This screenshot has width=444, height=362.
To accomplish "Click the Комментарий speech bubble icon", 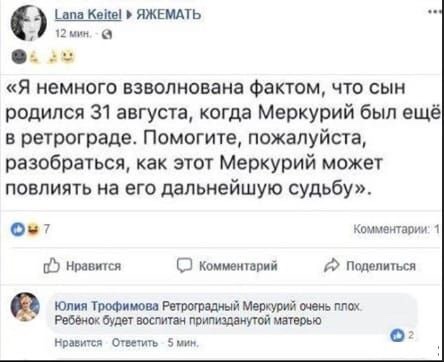I will point(184,266).
